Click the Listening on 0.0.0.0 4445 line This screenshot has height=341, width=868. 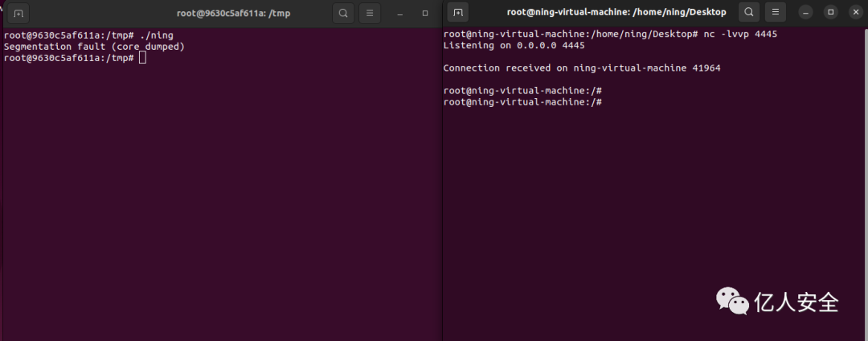514,45
